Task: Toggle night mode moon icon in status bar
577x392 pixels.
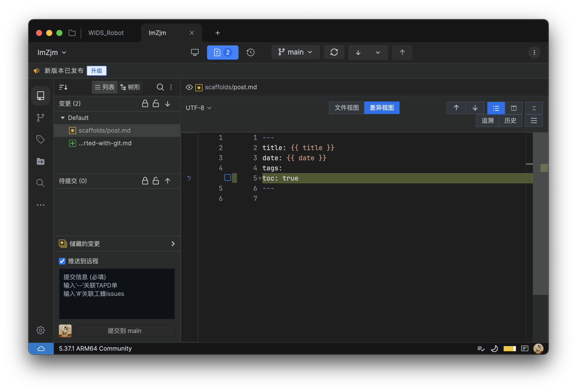Action: [494, 349]
